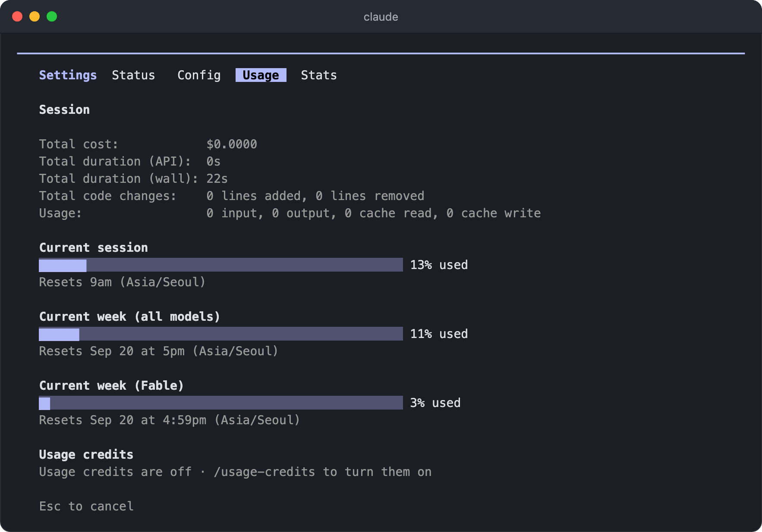The image size is (762, 532).
Task: Select the highlighted Usage tab
Action: click(x=261, y=75)
